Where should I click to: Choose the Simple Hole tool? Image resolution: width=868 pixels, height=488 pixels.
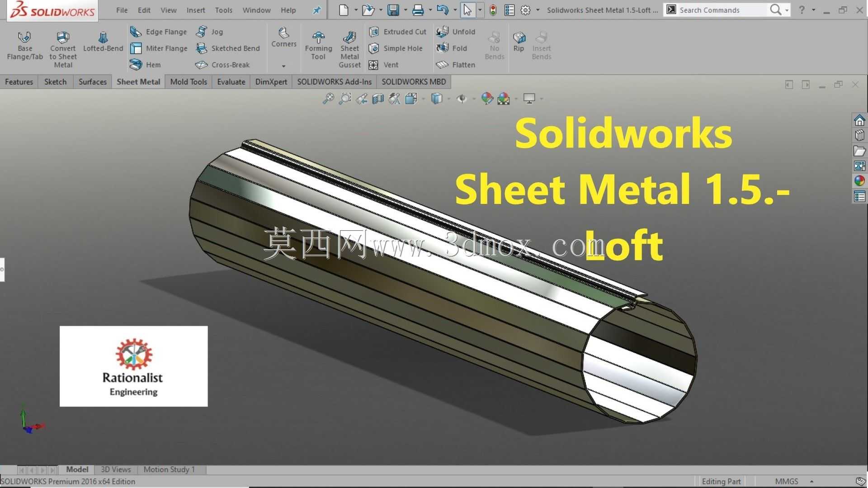tap(396, 48)
